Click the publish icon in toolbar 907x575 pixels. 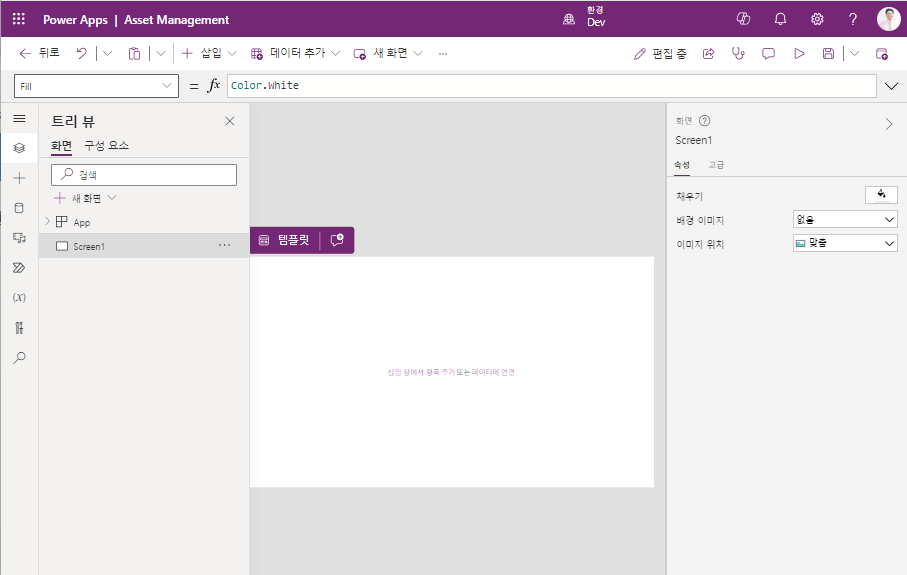882,53
